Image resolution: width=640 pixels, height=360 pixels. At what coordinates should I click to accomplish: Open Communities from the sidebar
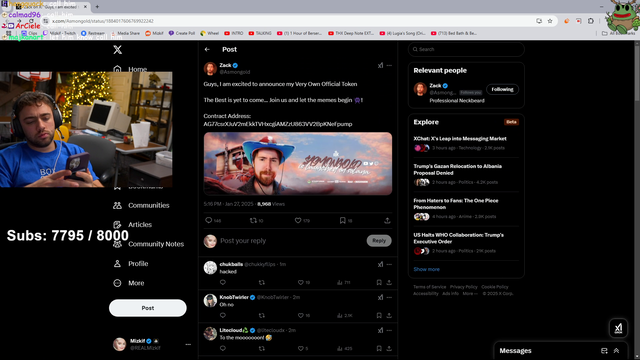coord(141,205)
